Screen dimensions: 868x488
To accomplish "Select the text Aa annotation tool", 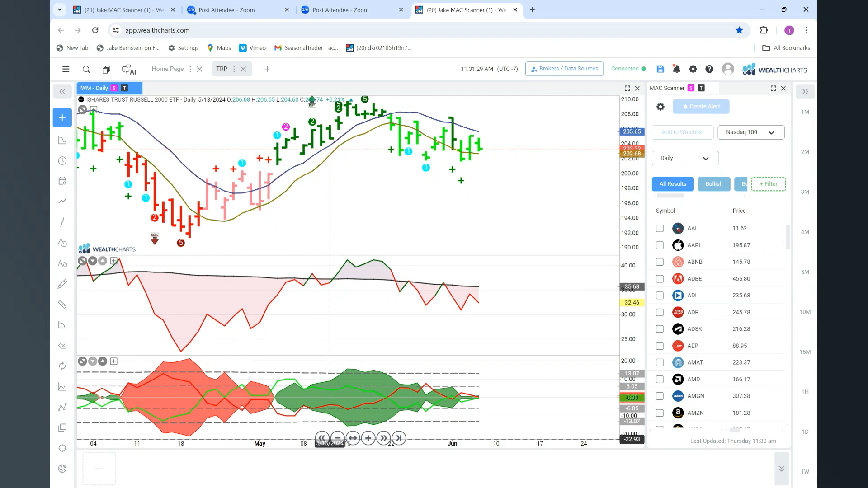I will point(62,263).
